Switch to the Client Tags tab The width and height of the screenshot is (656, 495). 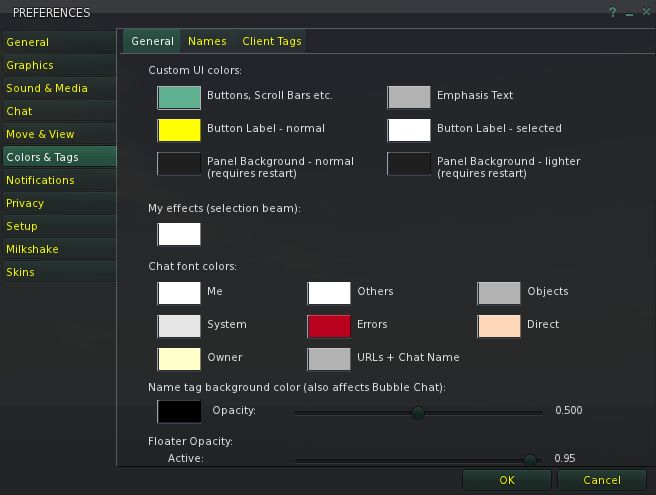(271, 41)
